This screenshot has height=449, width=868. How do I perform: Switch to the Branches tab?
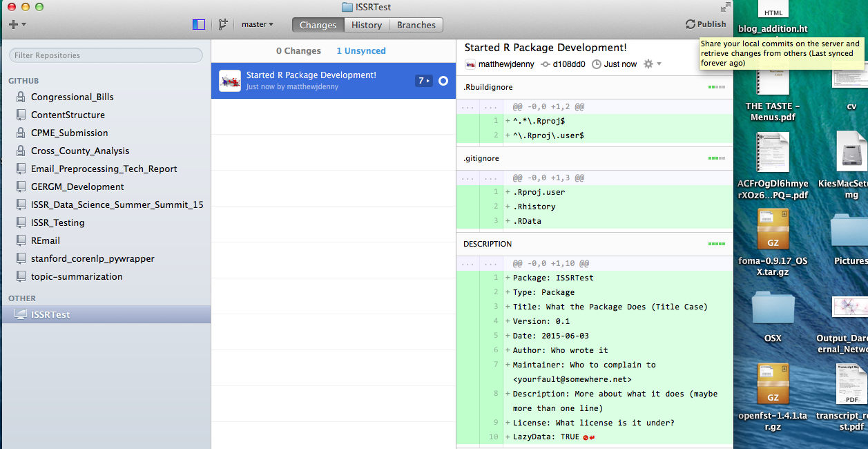click(416, 25)
